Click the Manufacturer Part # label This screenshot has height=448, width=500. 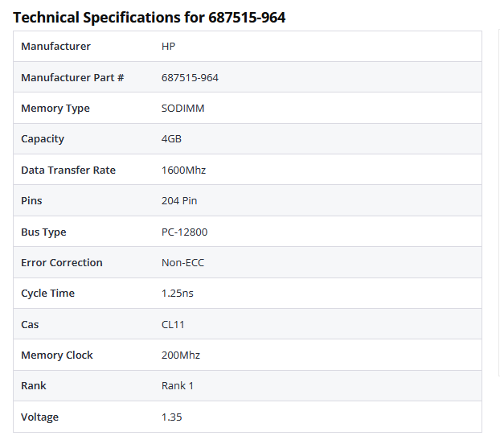72,77
